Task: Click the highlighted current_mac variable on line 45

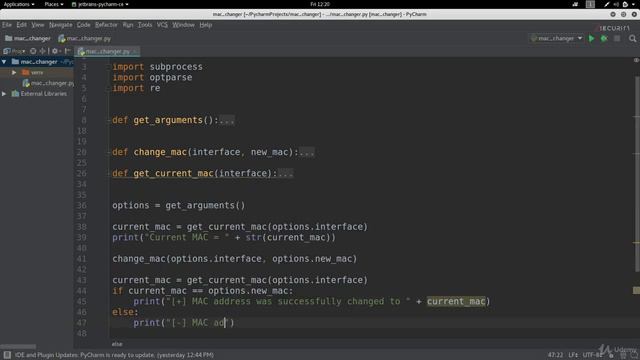Action: tap(456, 302)
